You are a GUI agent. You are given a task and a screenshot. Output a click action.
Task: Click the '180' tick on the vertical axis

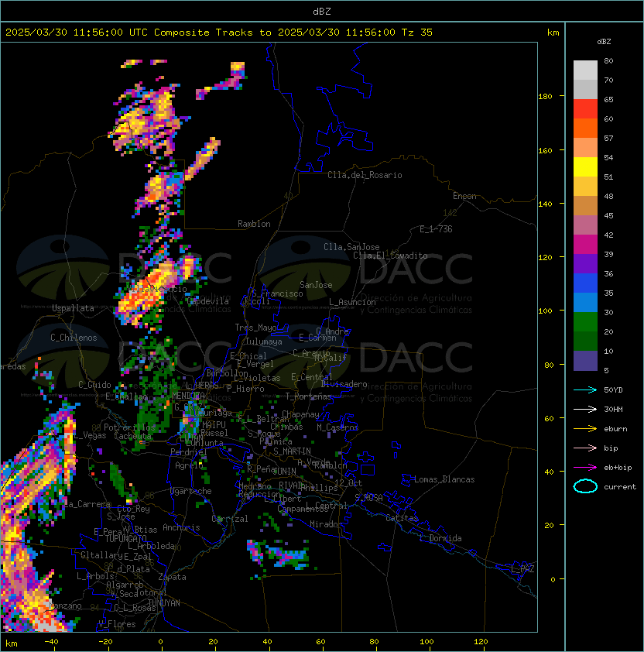point(545,97)
